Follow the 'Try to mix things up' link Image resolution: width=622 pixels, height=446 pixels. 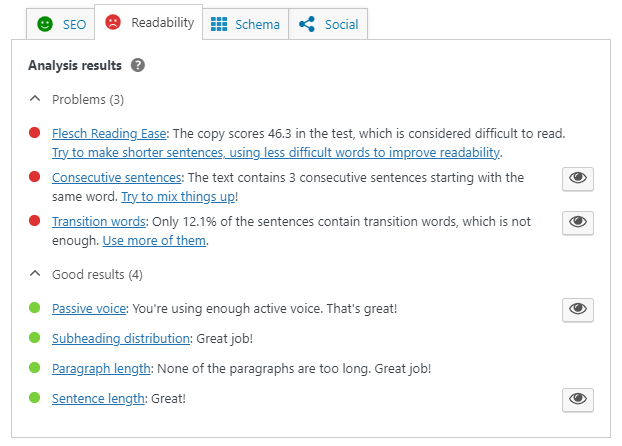point(178,197)
